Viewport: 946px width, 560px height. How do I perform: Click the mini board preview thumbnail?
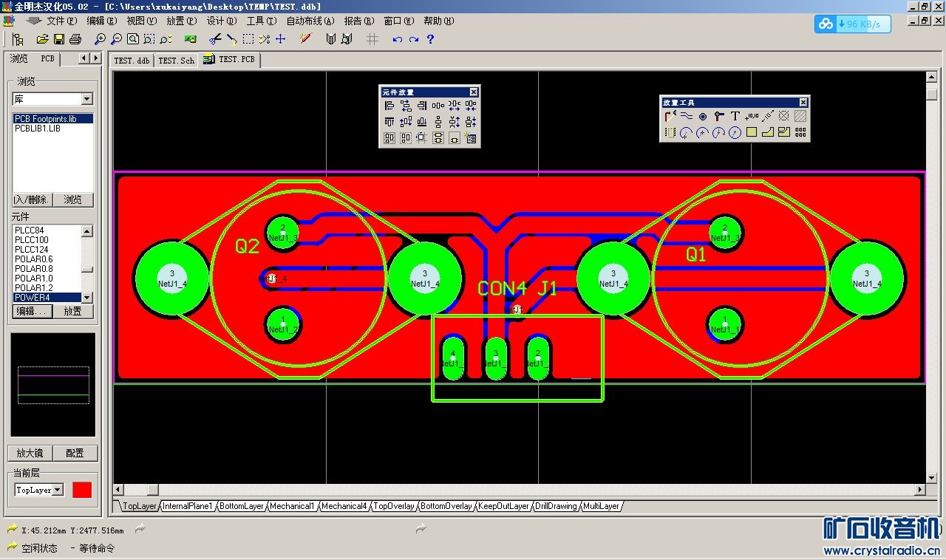tap(53, 385)
